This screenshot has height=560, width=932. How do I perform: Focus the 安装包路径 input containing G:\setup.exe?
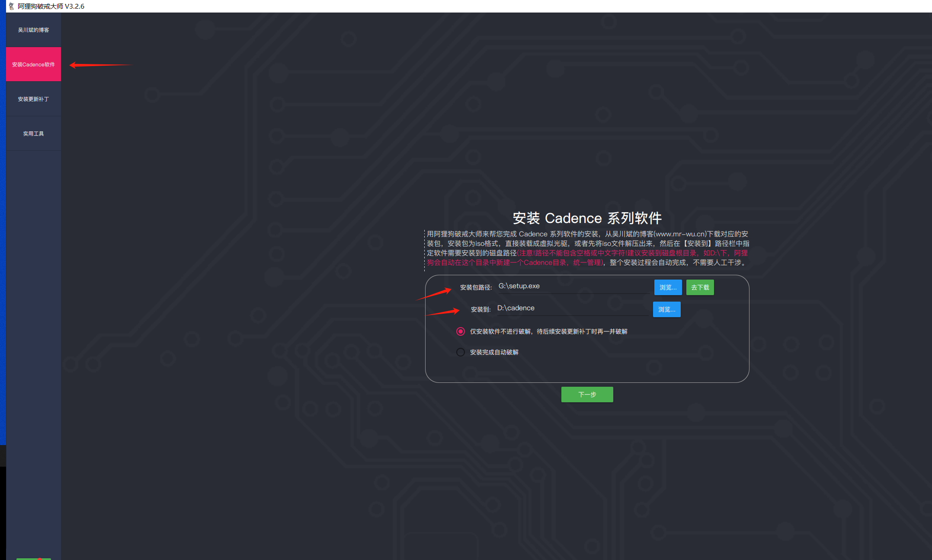pyautogui.click(x=573, y=286)
